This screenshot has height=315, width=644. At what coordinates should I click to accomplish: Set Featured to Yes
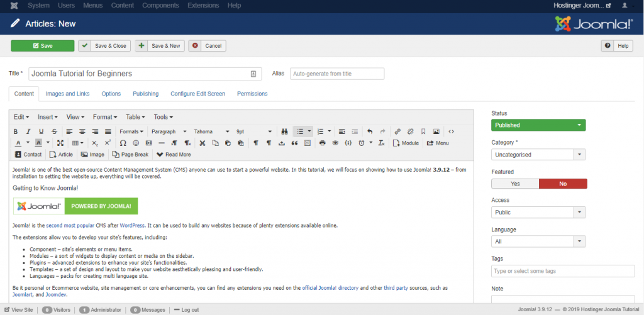click(515, 184)
